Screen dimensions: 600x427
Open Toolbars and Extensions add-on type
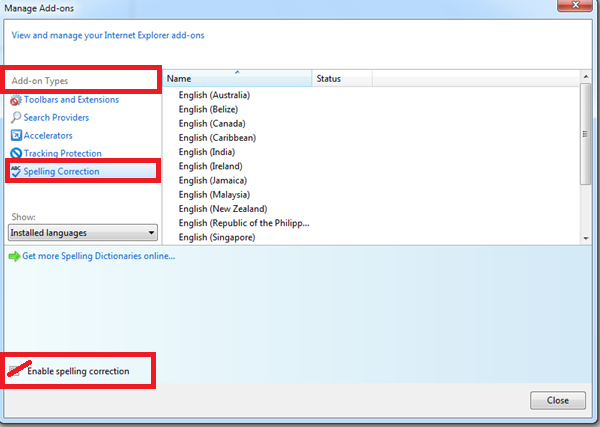point(71,100)
